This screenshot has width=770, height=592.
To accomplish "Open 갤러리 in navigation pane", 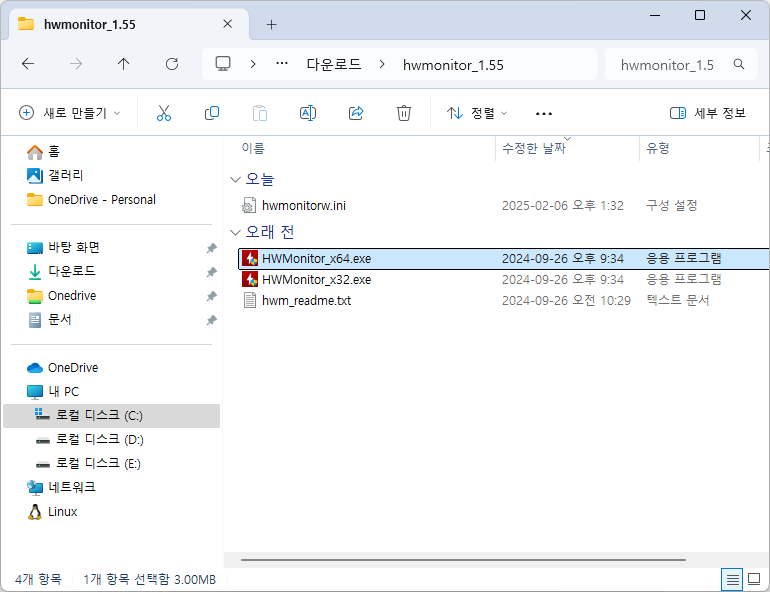I will (x=55, y=175).
